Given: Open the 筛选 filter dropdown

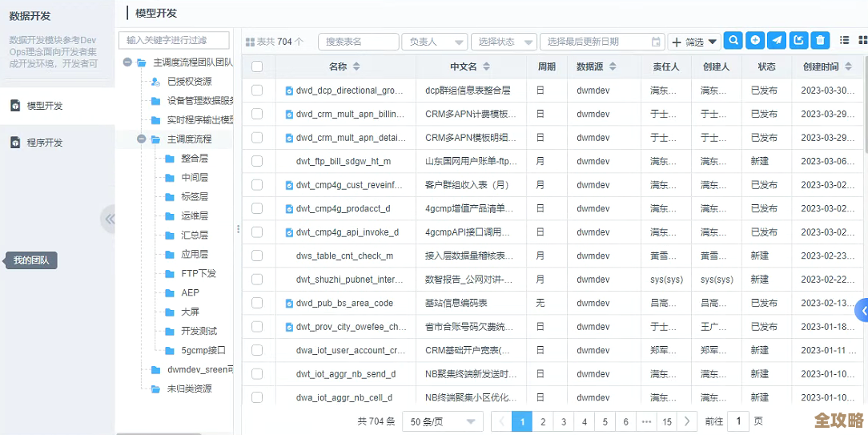Looking at the screenshot, I should point(694,42).
